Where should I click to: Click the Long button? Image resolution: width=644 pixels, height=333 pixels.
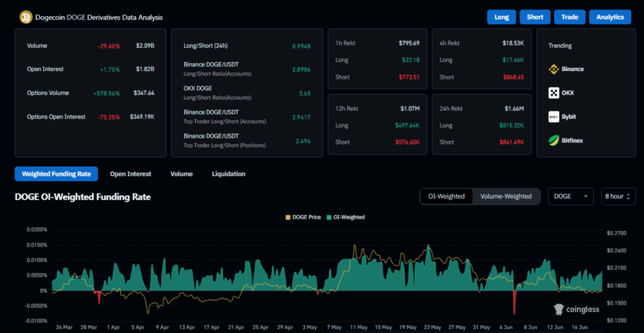[x=501, y=17]
